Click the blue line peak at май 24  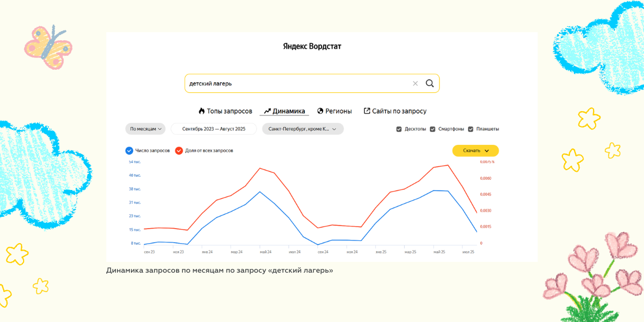click(x=260, y=192)
